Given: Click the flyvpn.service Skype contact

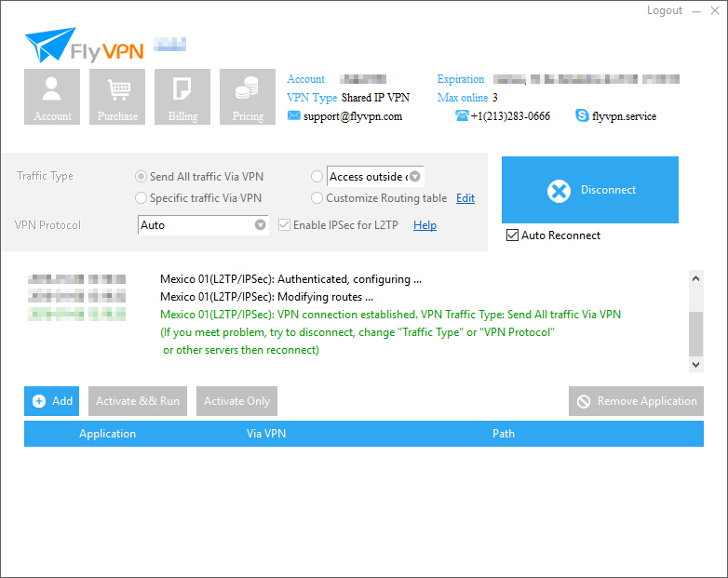Looking at the screenshot, I should coord(624,116).
